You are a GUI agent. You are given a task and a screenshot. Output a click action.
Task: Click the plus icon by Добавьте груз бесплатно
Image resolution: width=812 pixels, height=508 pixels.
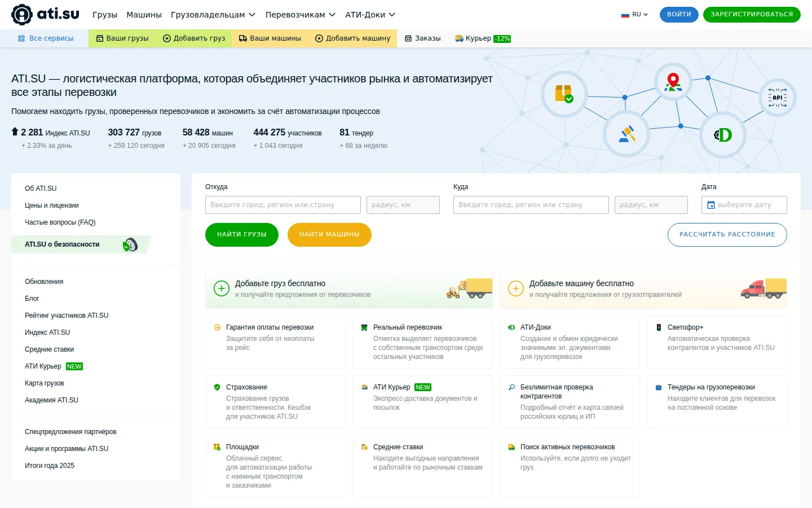coord(222,288)
